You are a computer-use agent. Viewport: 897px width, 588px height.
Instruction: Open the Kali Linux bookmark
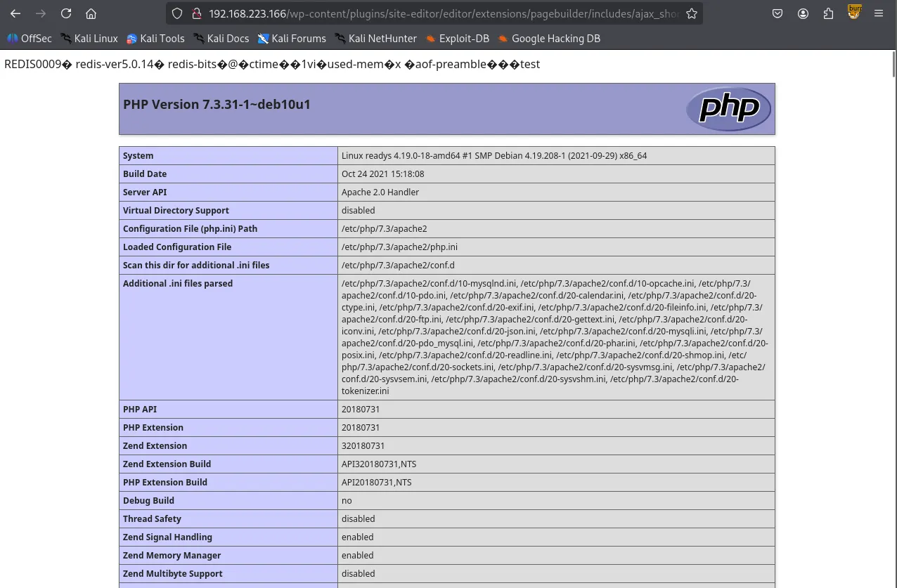(x=89, y=39)
